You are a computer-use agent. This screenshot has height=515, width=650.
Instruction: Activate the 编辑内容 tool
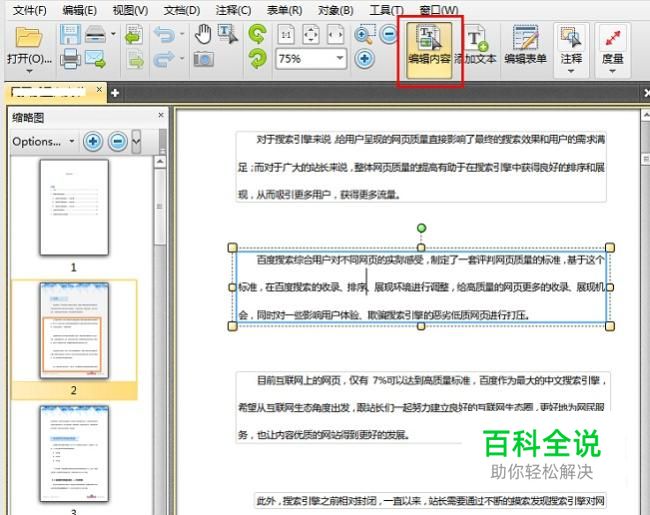429,50
